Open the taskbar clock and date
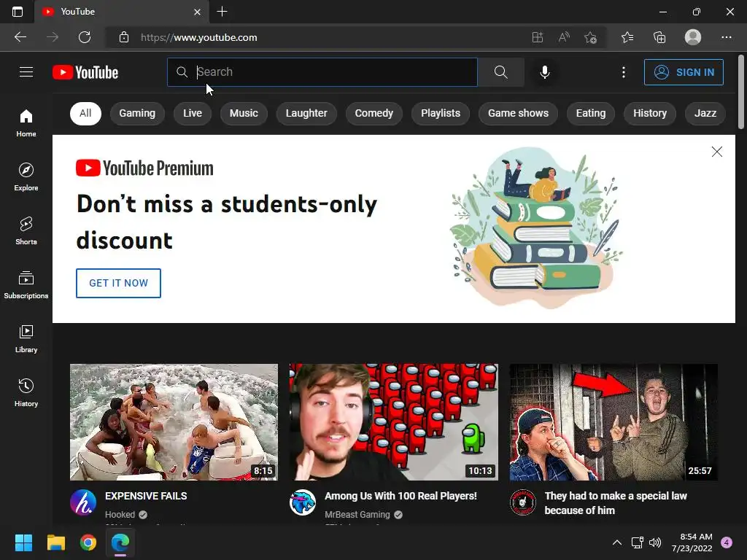 click(692, 542)
